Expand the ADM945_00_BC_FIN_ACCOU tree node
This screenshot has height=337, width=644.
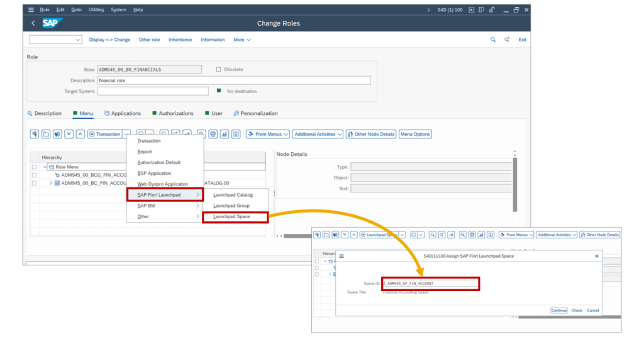click(x=50, y=183)
